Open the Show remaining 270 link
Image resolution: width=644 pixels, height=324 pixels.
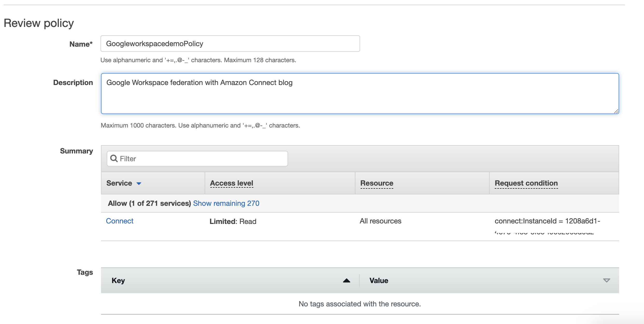point(226,203)
